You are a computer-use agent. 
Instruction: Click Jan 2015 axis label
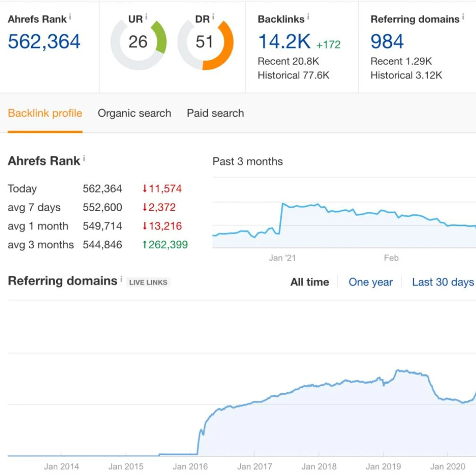[x=126, y=466]
